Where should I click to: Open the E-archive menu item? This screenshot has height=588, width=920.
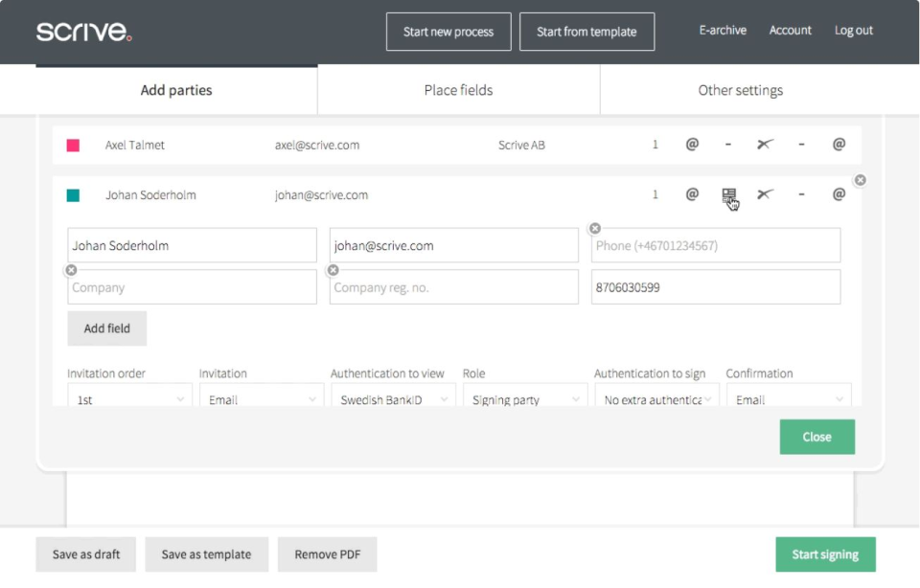(723, 30)
